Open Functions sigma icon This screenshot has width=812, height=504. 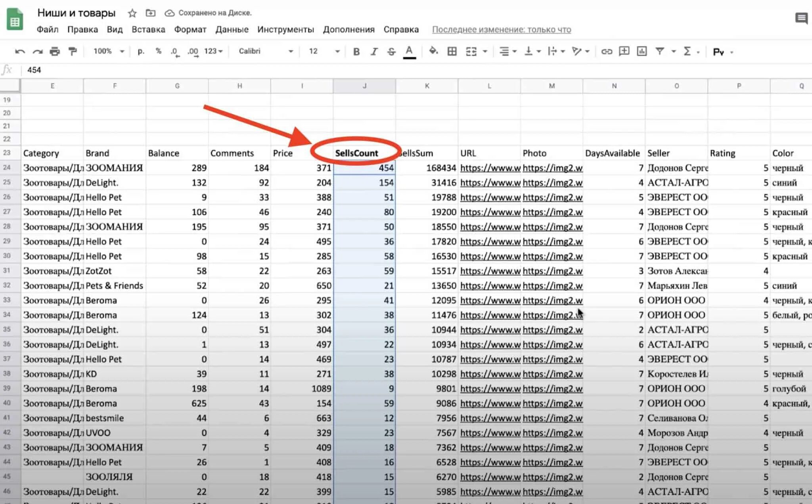(x=688, y=51)
